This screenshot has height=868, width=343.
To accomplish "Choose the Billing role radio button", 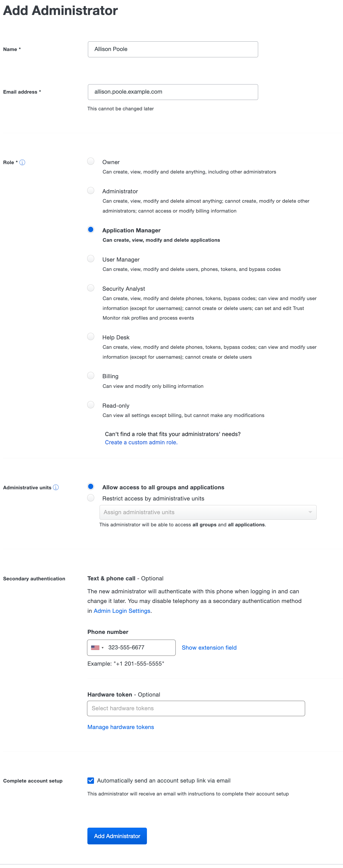I will [90, 375].
